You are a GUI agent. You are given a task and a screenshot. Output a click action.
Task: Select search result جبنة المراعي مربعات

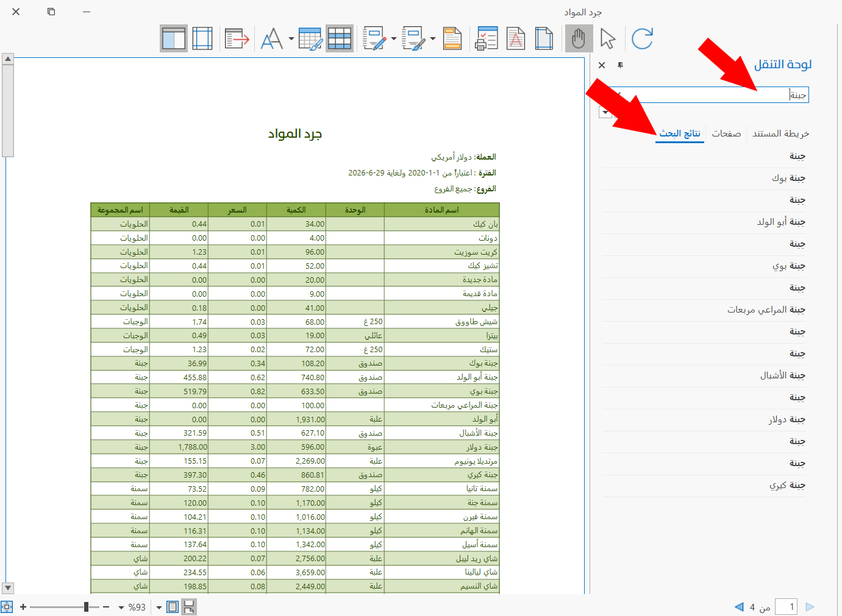(704, 310)
